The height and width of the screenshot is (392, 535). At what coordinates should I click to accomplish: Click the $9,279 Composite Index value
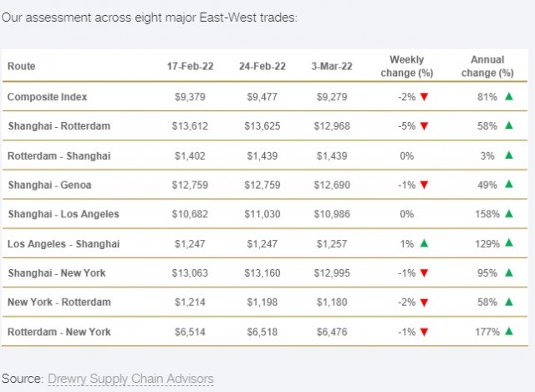pyautogui.click(x=332, y=97)
